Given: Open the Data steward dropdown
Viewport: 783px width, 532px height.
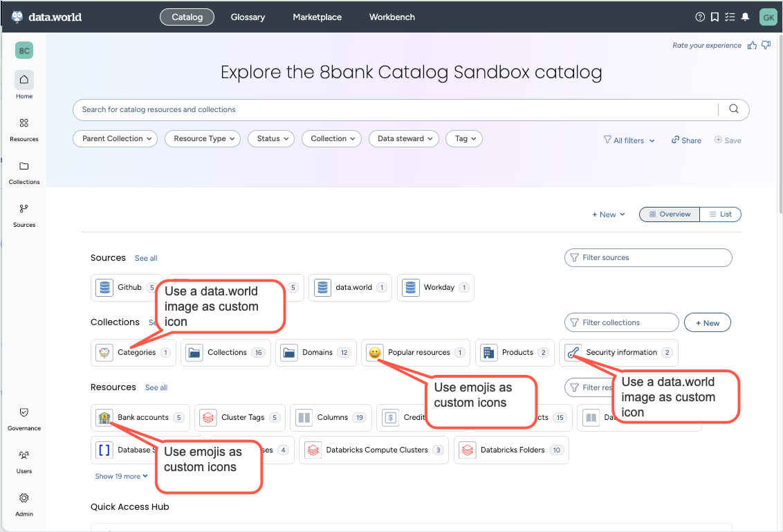Looking at the screenshot, I should tap(405, 139).
